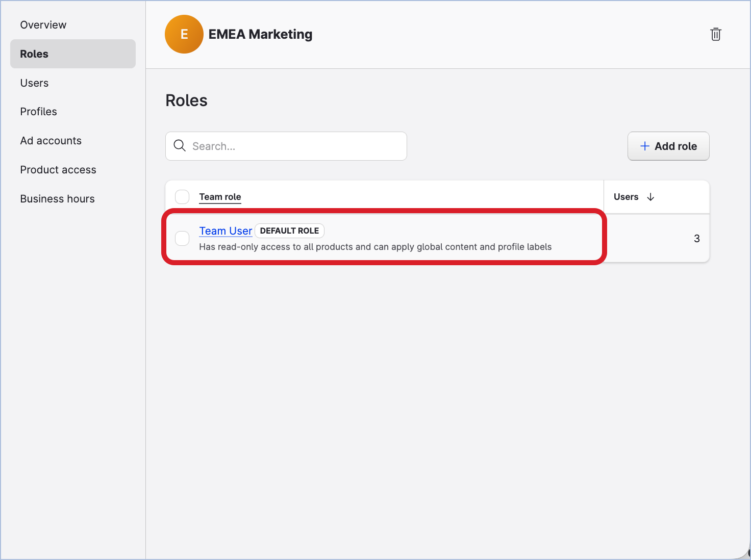751x560 pixels.
Task: Click the EMEA Marketing team title
Action: click(x=260, y=34)
